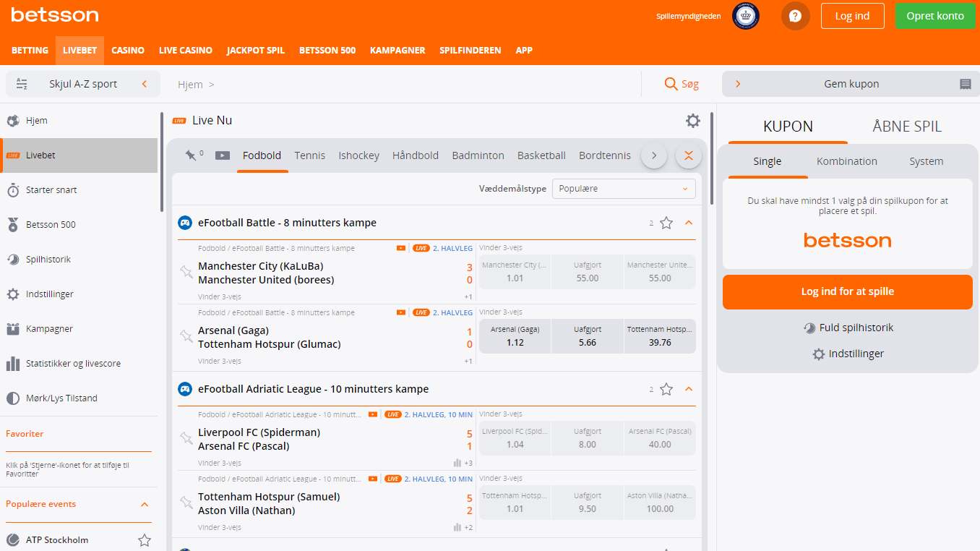Image resolution: width=980 pixels, height=551 pixels.
Task: Open Indstillinger in the left sidebar
Action: pos(79,294)
